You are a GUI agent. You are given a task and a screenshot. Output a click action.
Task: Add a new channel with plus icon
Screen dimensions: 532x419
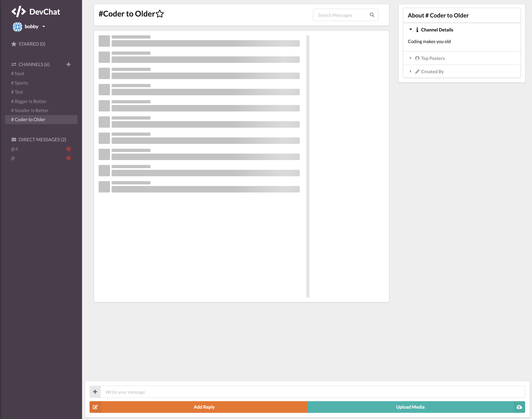(68, 64)
